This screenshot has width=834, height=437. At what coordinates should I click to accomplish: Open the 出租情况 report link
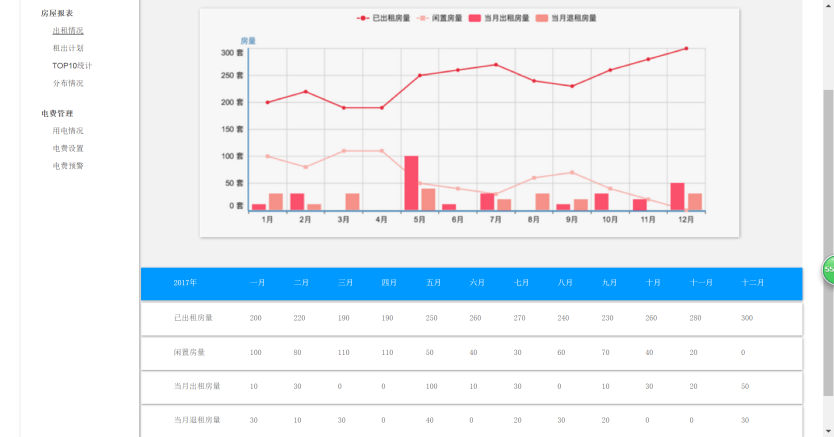(x=68, y=31)
